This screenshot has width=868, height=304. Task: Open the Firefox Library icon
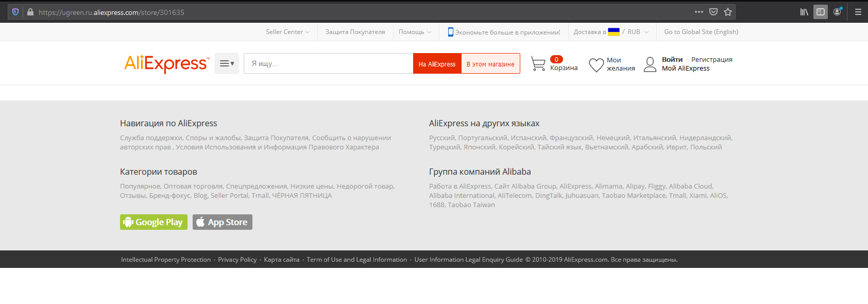click(x=804, y=12)
